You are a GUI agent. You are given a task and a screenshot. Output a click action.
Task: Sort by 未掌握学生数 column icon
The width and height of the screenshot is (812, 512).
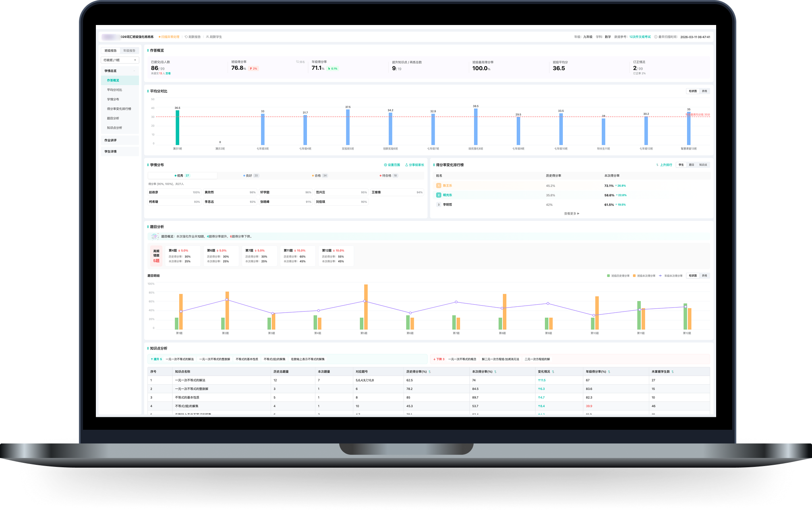673,372
